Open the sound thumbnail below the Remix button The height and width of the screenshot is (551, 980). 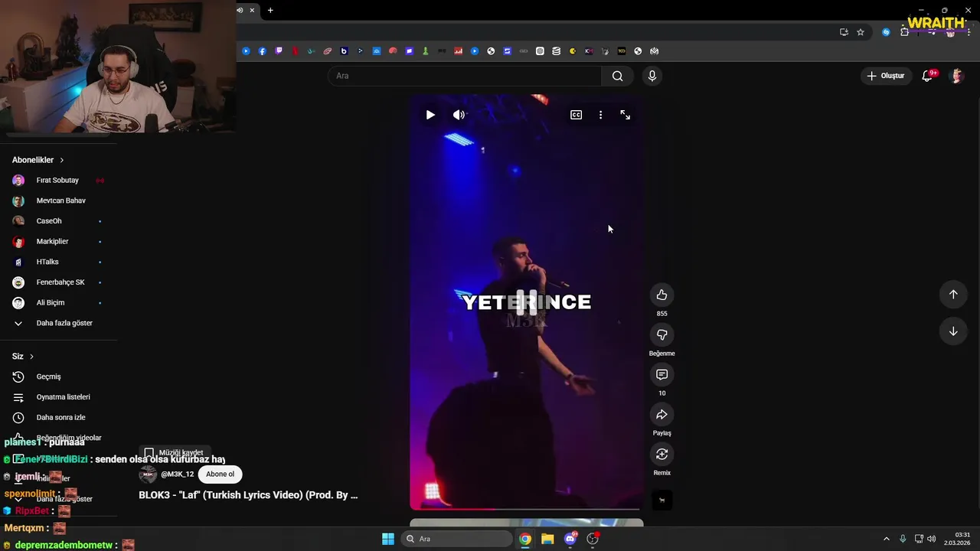point(661,500)
